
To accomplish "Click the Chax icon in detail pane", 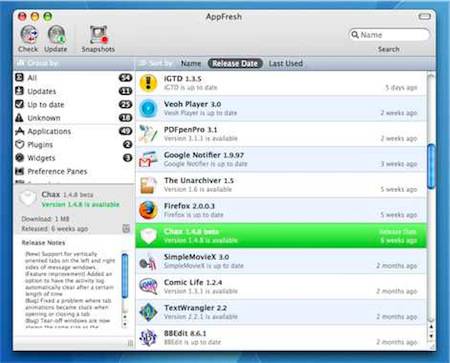I will tap(27, 198).
